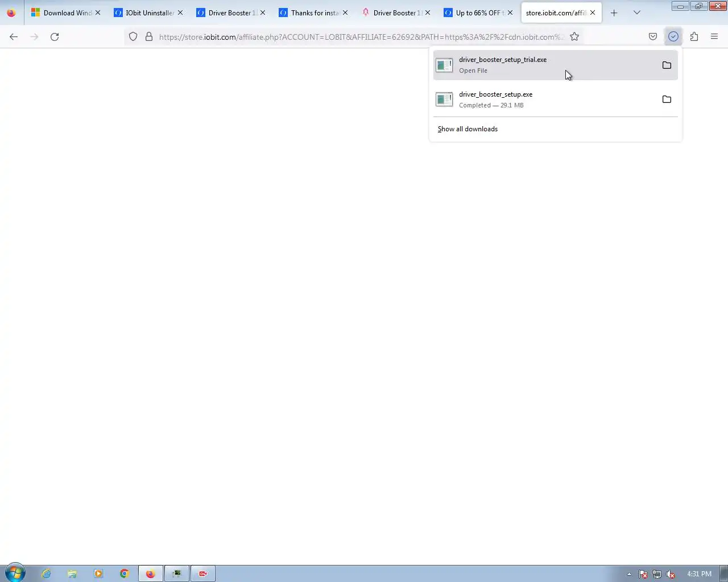Switch to the Thanks for installing tab
The height and width of the screenshot is (582, 728).
coord(315,13)
